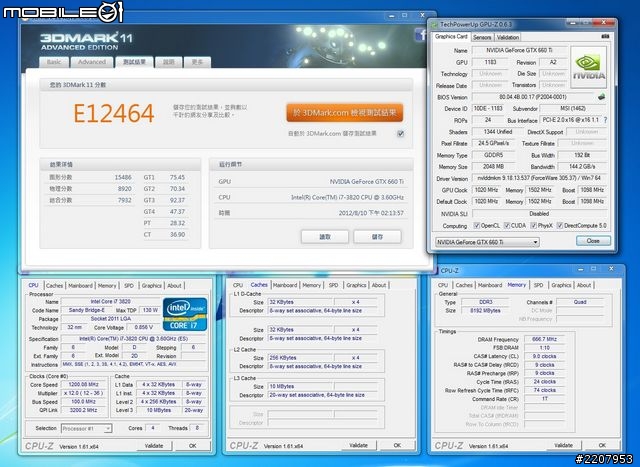
Task: Click OK in the CPU-Z caches window
Action: tap(397, 446)
